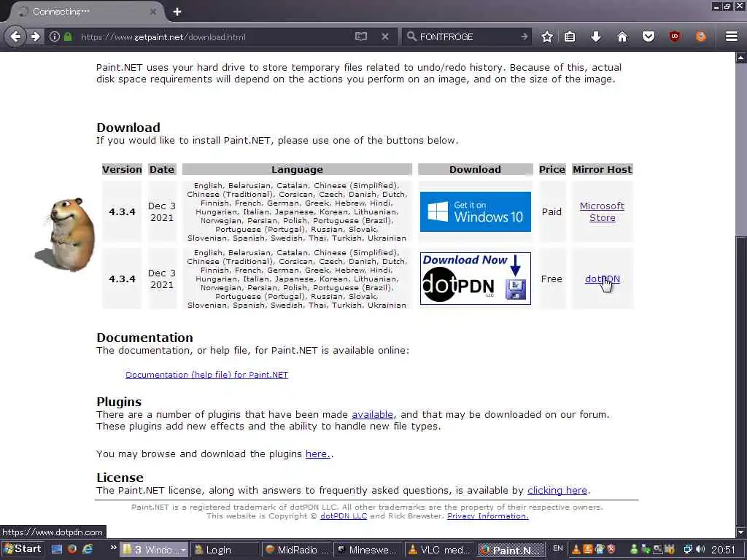Select the Connecting browser tab
The image size is (747, 560).
(86, 12)
